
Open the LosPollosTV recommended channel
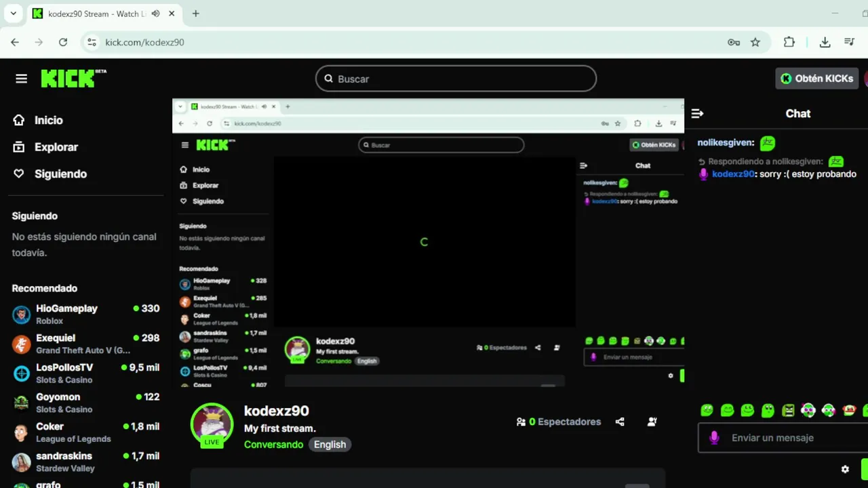coord(85,373)
